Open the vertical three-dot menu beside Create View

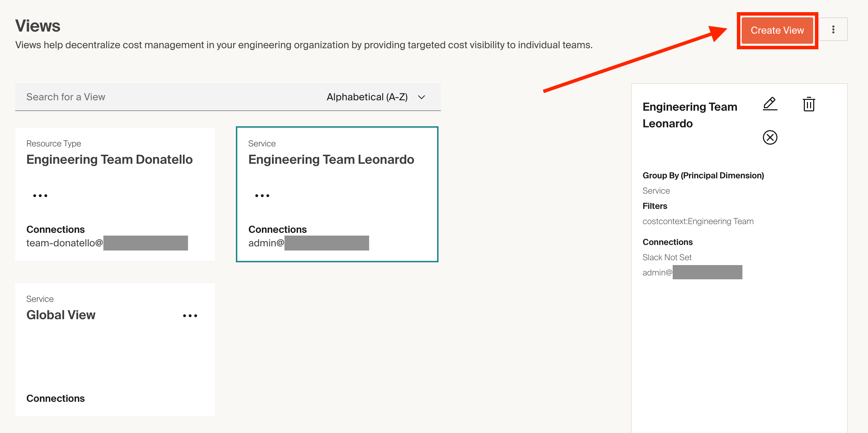833,29
